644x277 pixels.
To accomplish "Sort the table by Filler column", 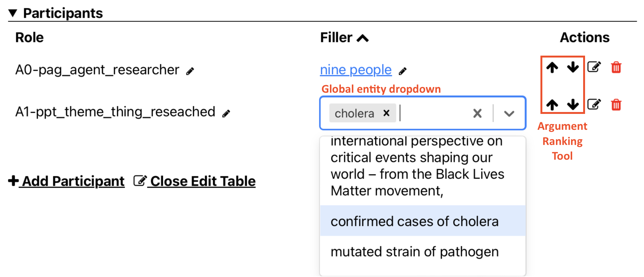I will click(344, 38).
